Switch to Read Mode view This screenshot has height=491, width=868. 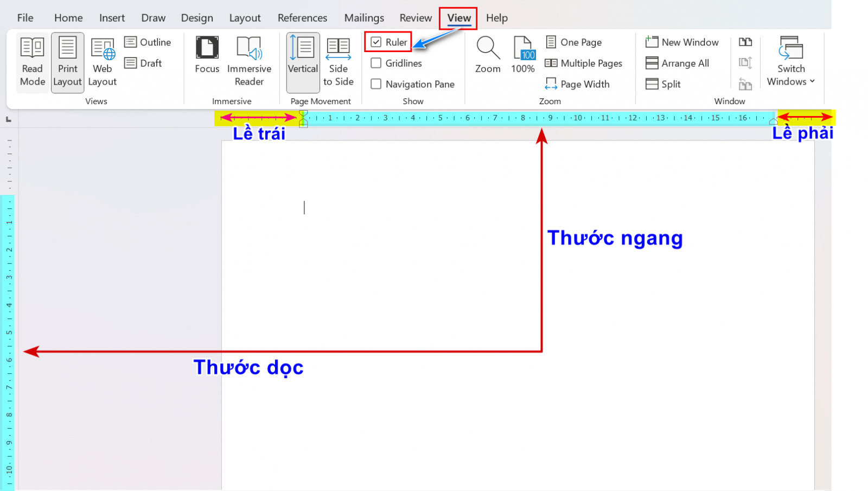(x=31, y=61)
